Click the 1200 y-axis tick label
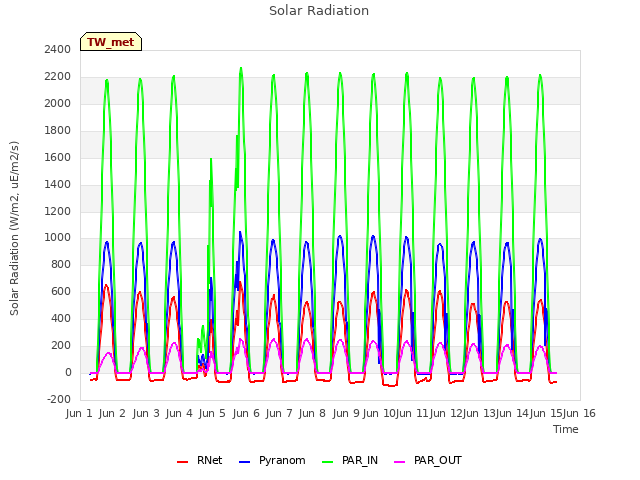640x480 pixels. click(58, 211)
